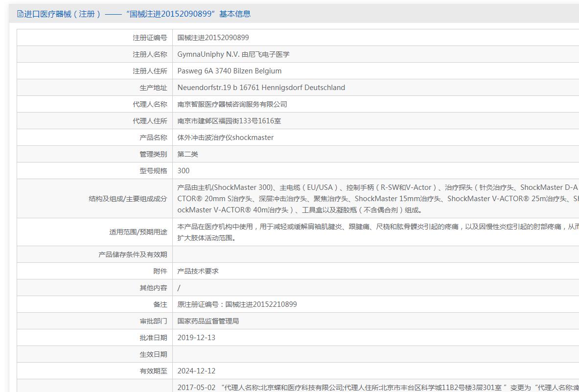Select GymnaUniphy N.V. 由尼飞电子医学 text
The width and height of the screenshot is (579, 392).
tap(233, 54)
